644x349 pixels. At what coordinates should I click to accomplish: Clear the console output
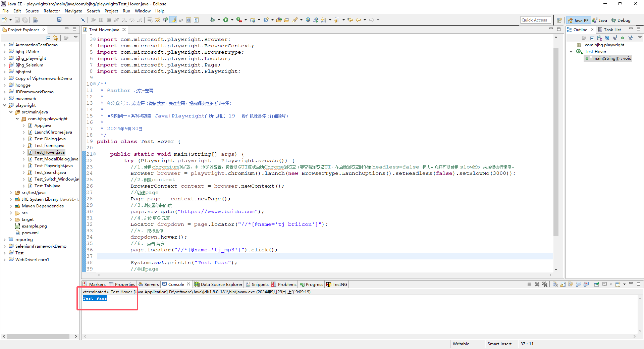[x=555, y=285]
